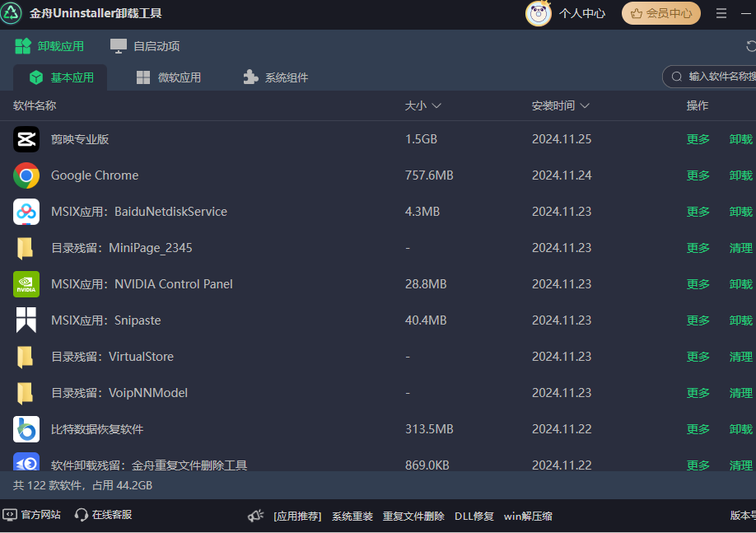
Task: Click the Google Chrome app icon
Action: click(26, 175)
